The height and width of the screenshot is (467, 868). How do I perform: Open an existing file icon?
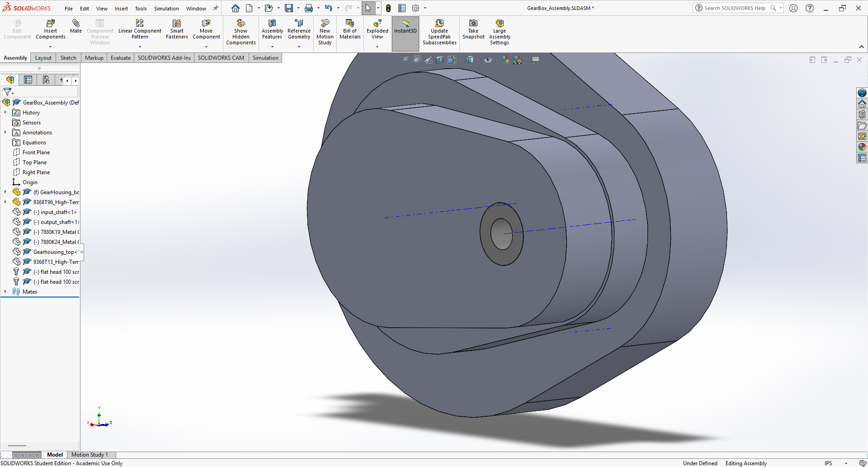(269, 8)
